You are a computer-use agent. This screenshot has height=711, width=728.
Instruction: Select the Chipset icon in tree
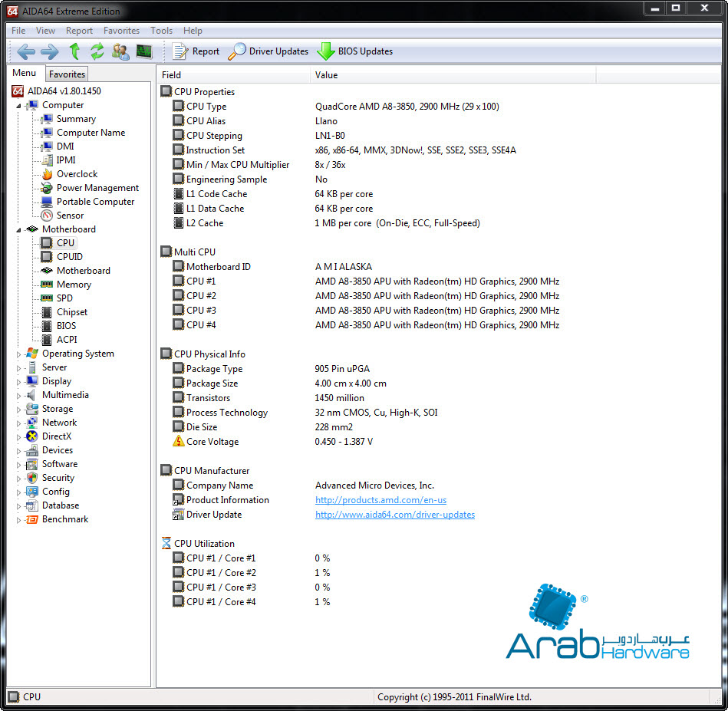47,312
